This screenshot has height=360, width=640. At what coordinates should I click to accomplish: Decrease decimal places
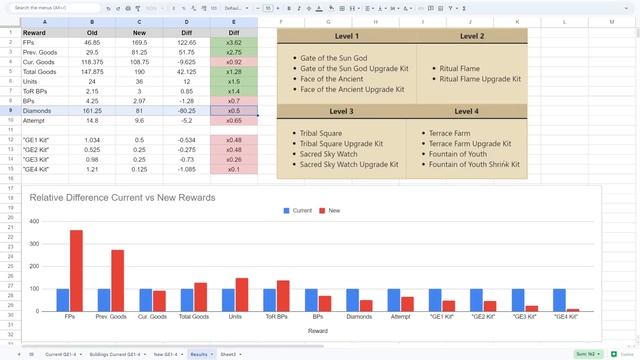click(x=193, y=8)
